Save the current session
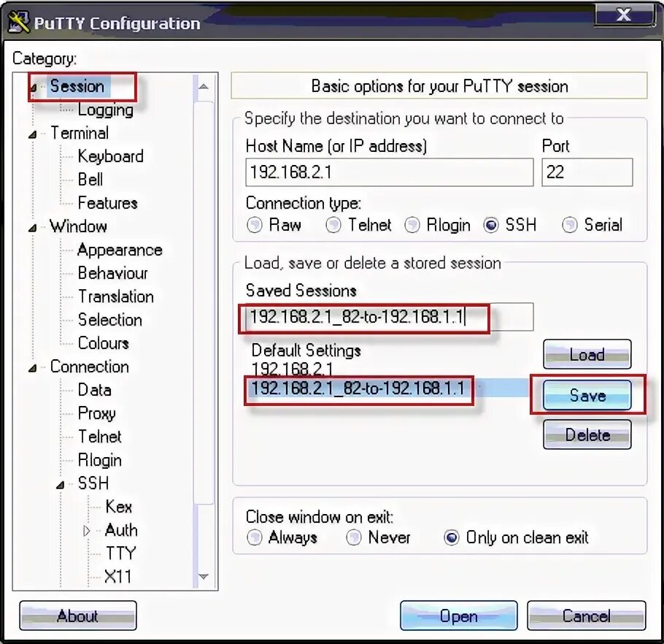The width and height of the screenshot is (664, 644). point(587,395)
